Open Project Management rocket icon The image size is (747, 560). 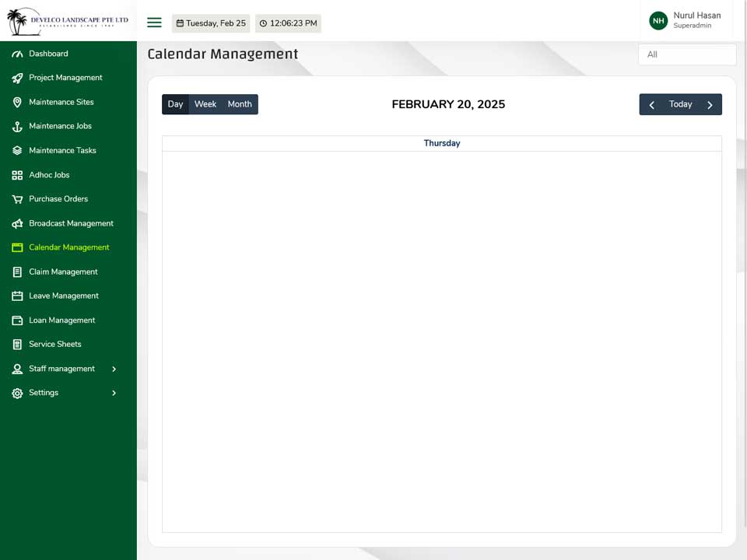17,78
